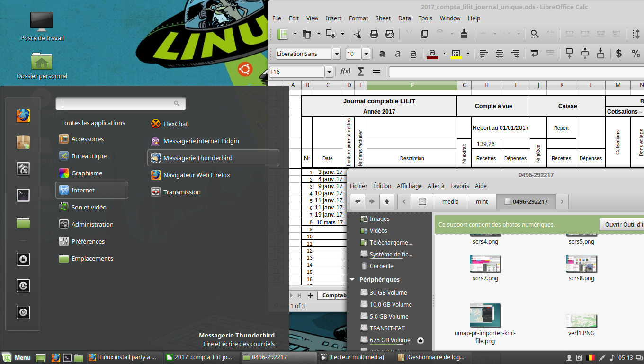644x364 pixels.
Task: Open the terminal icon in Mint menu sidebar
Action: [x=23, y=195]
